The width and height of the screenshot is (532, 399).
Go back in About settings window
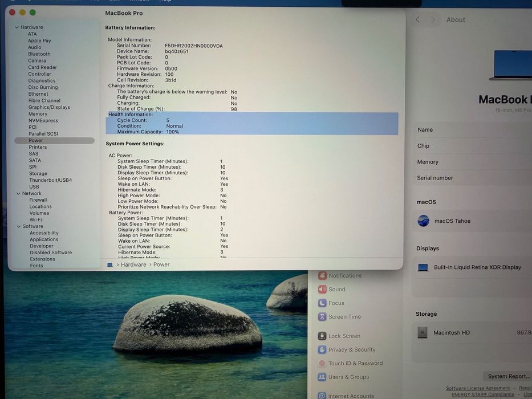point(417,20)
